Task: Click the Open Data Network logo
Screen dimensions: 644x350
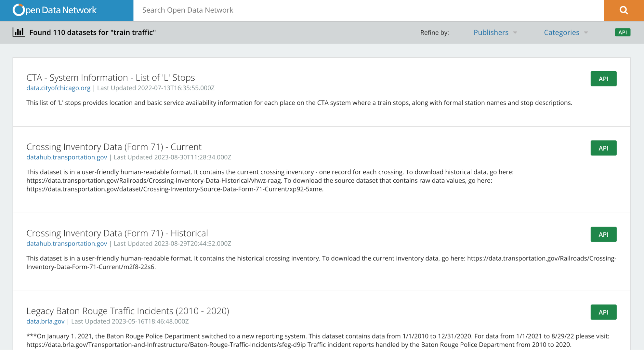Action: [55, 10]
